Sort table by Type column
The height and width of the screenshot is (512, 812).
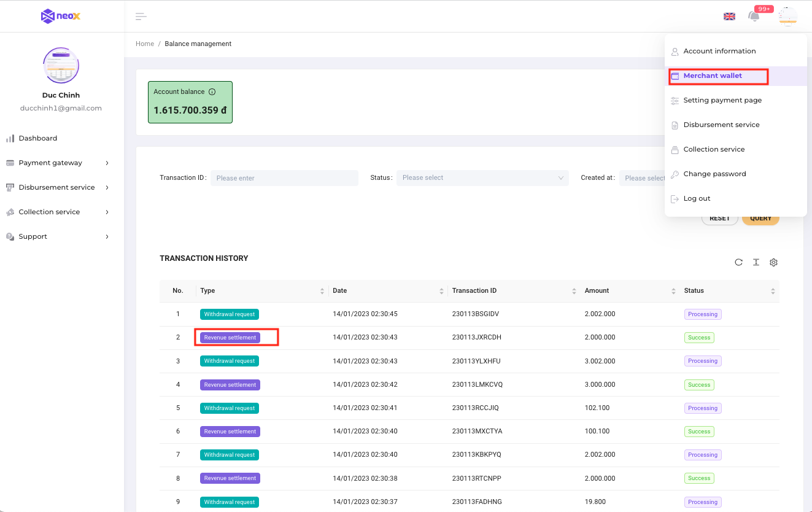tap(322, 291)
